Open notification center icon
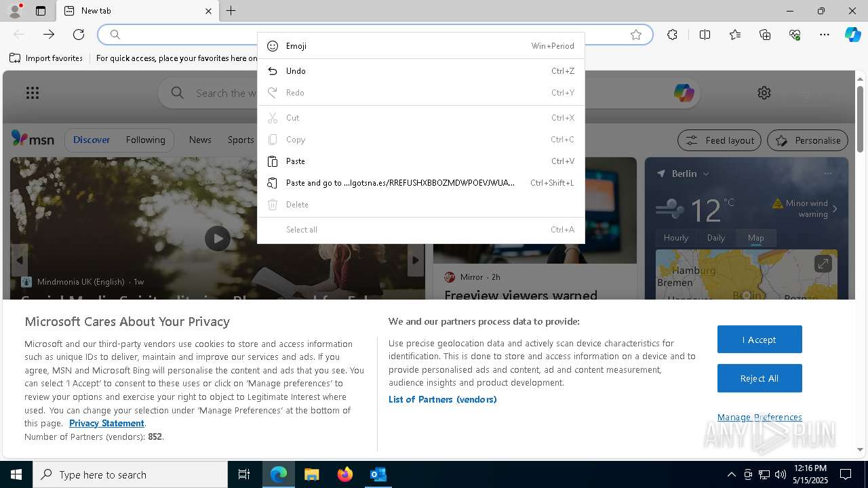This screenshot has height=488, width=868. coord(846,474)
